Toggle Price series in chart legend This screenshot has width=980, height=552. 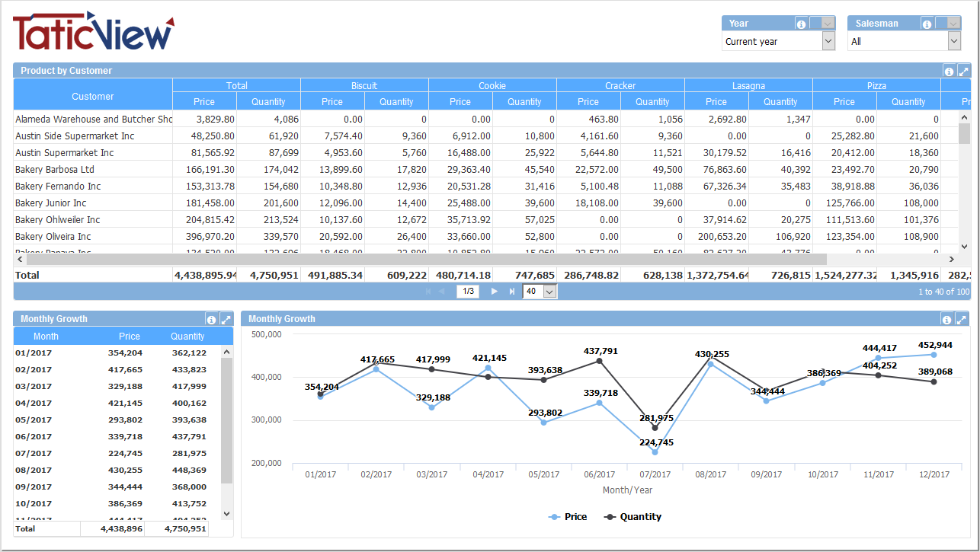pyautogui.click(x=568, y=517)
